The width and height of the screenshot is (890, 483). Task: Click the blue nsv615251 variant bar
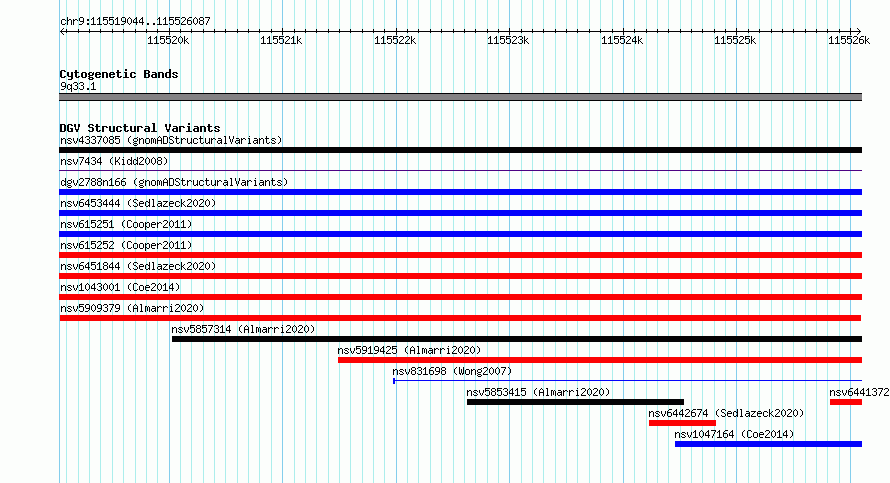[x=460, y=234]
